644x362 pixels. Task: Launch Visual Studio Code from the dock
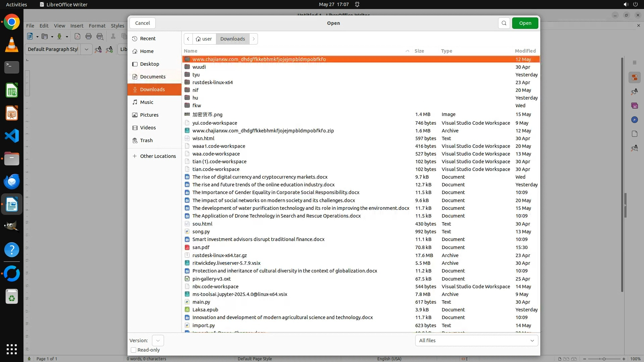12,136
